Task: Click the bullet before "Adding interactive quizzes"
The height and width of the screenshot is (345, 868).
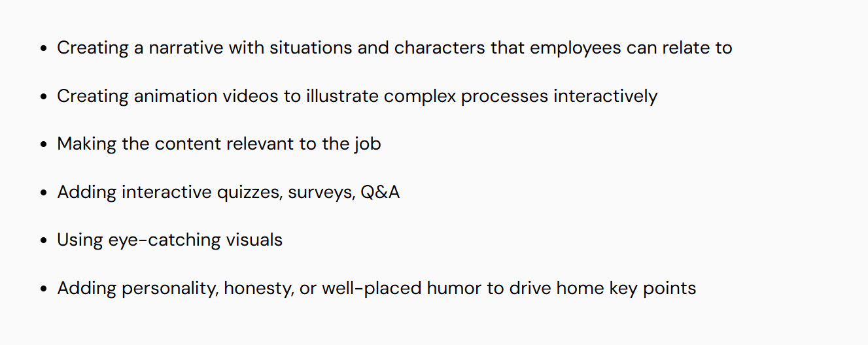Action: (x=44, y=193)
